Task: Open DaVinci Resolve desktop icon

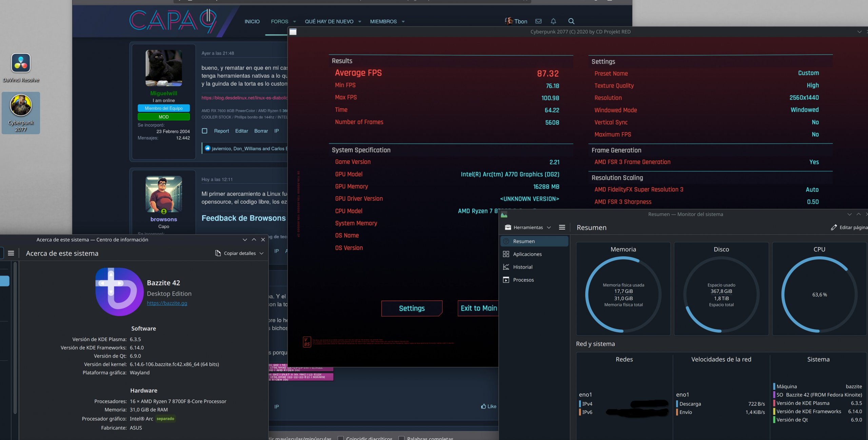Action: click(x=21, y=63)
